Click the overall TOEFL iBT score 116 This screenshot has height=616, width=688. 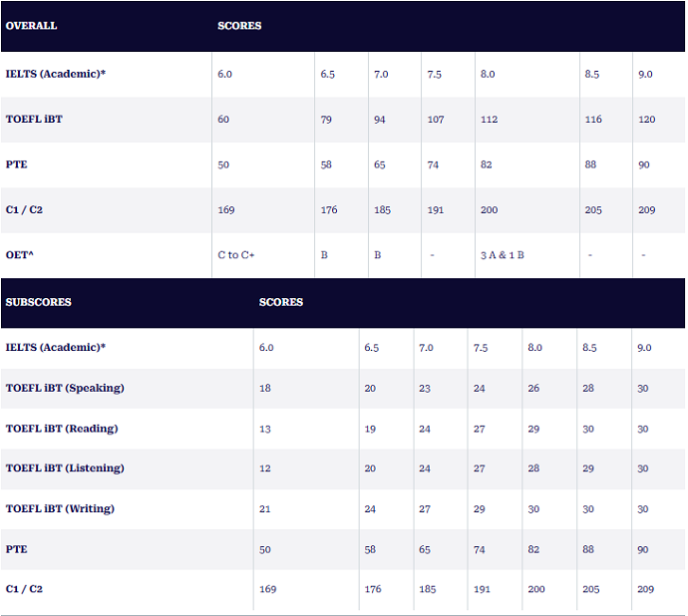pos(593,120)
